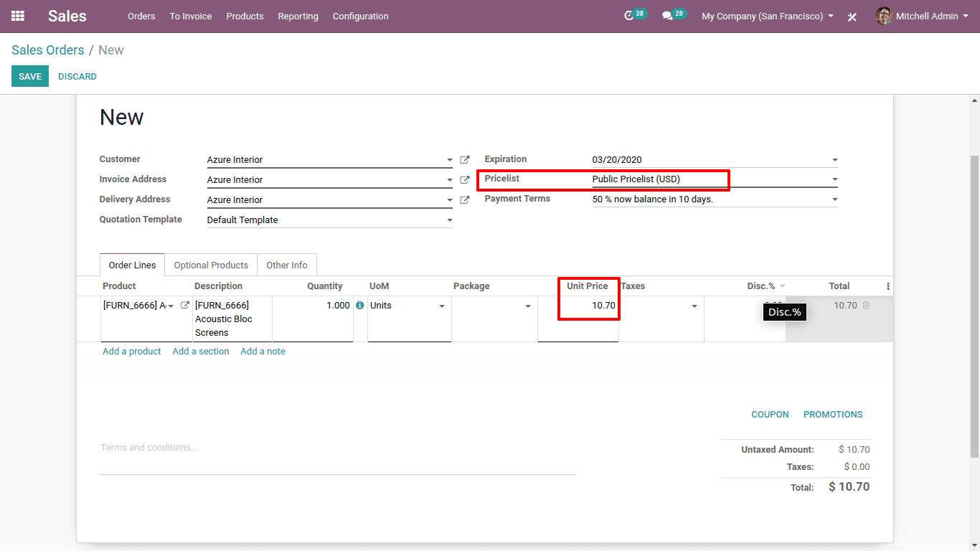Viewport: 980px width, 551px height.
Task: Click the blue info icon beside quantity
Action: click(360, 306)
